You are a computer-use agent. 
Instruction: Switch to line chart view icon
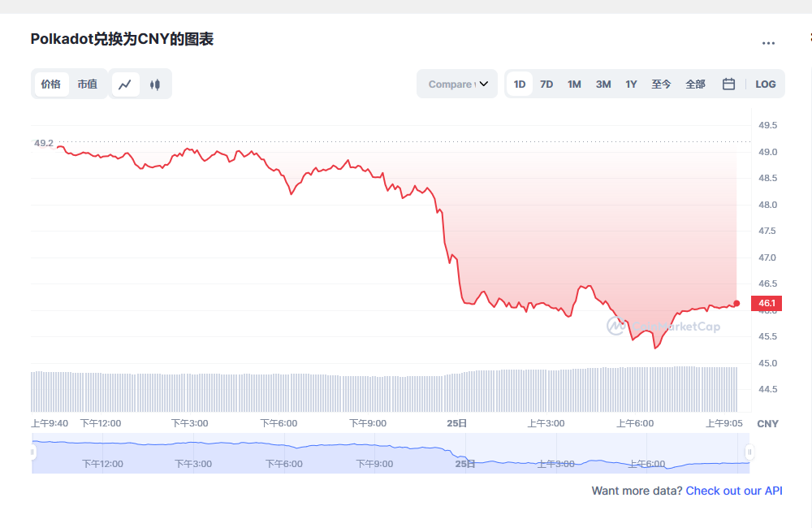coord(125,84)
